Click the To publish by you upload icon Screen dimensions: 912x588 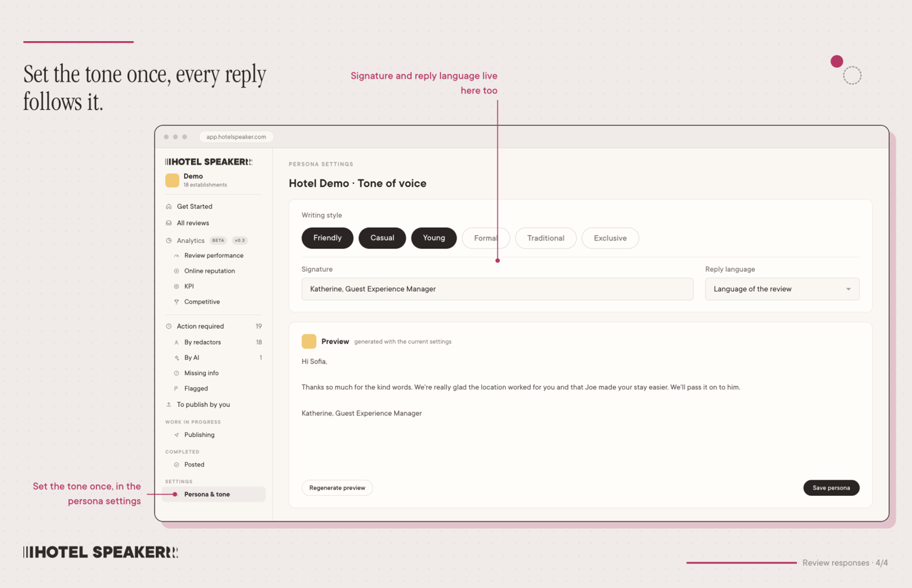(169, 405)
